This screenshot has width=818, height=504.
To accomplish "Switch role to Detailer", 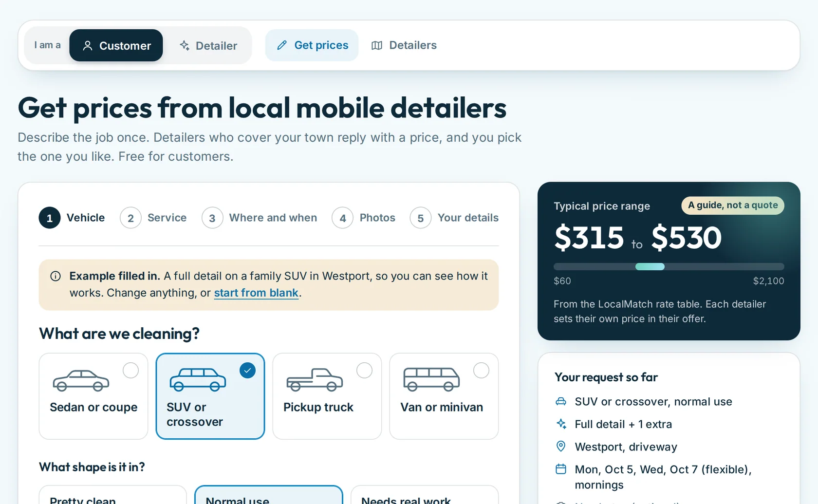I will coord(208,45).
